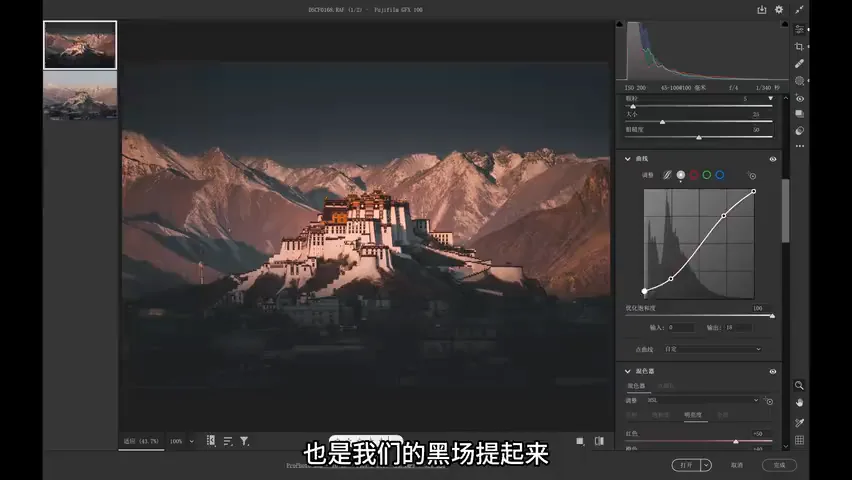This screenshot has width=852, height=480.
Task: Switch to the saturation tab left of 明亮度
Action: 660,415
